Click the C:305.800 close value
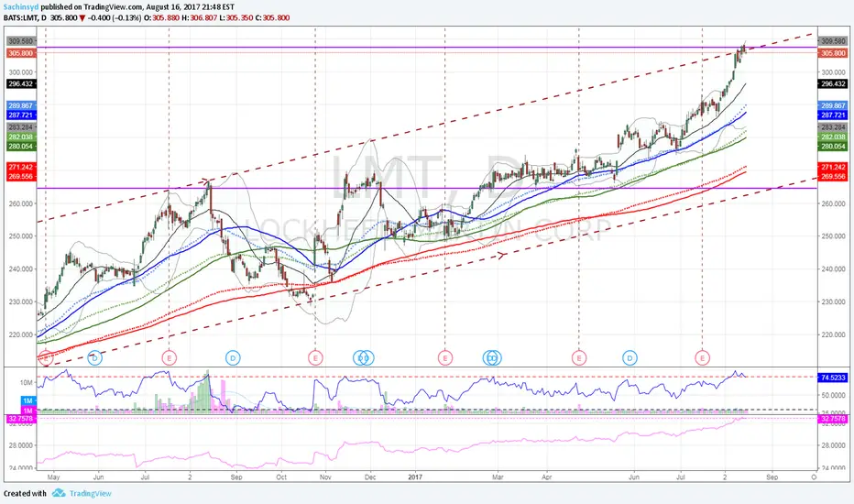Screen dimensions: 854x504 pyautogui.click(x=273, y=18)
